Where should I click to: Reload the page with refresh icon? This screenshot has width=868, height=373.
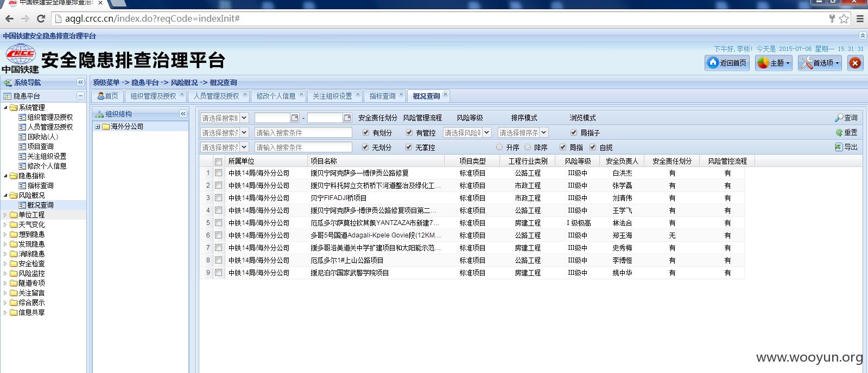[x=41, y=18]
